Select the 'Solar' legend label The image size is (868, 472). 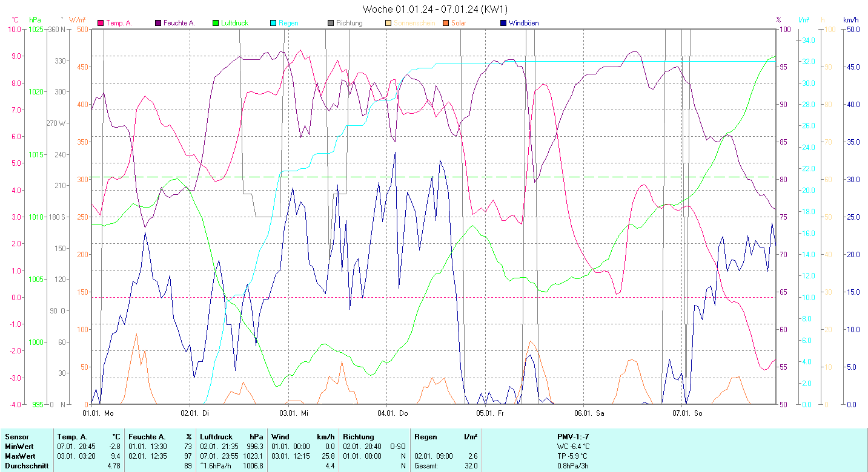(459, 23)
